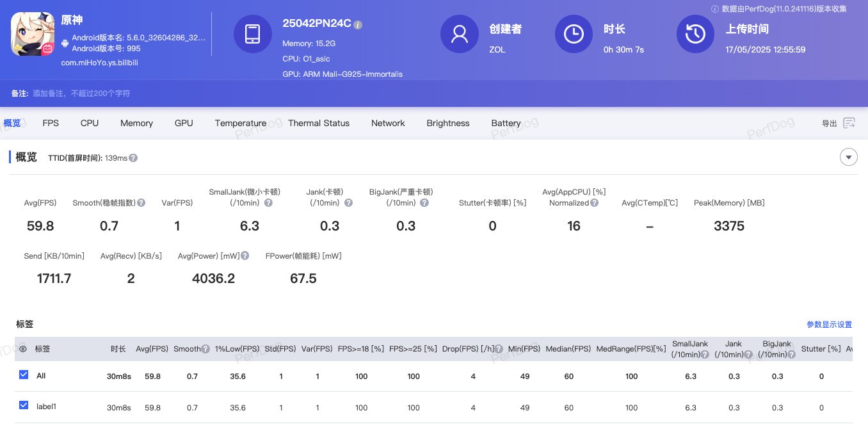The width and height of the screenshot is (868, 429).
Task: Switch to the FPS tab
Action: pyautogui.click(x=51, y=123)
